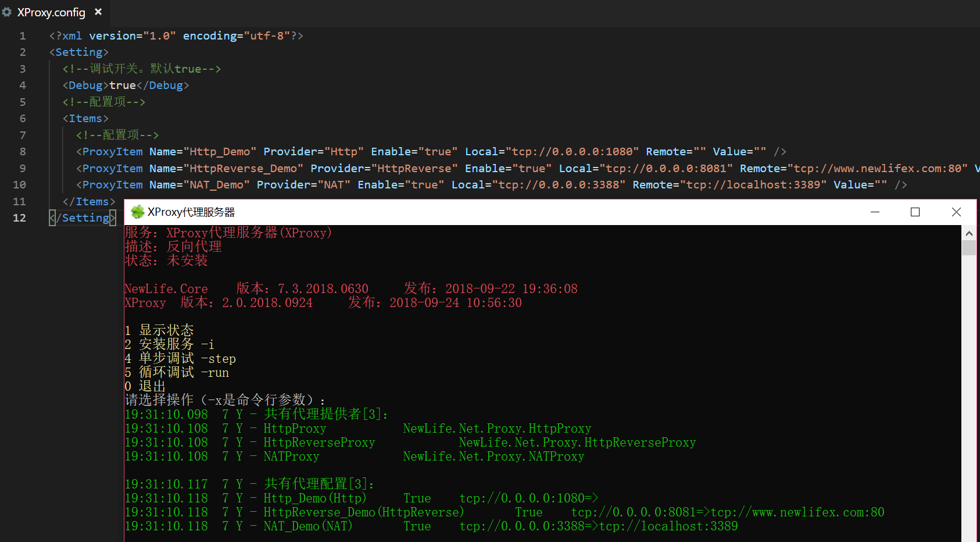Click console menu option '0 退出'
The image size is (980, 542).
coord(145,386)
